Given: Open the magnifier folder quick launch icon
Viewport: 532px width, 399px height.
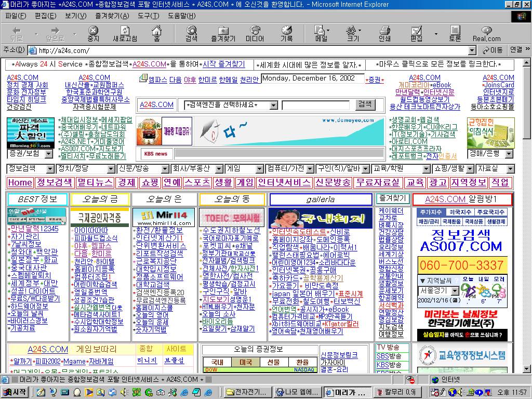Looking at the screenshot, I should (x=100, y=392).
